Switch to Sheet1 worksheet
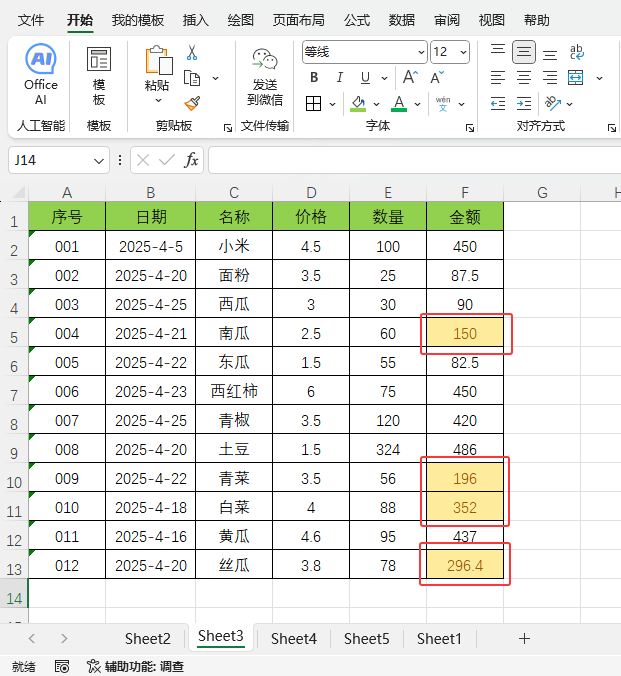Screen dimensions: 621x676 pos(439,638)
